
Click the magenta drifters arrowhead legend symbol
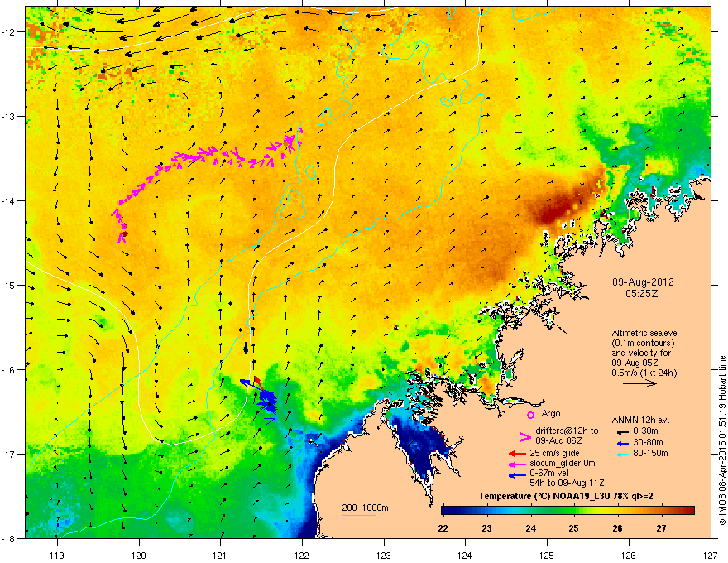(x=524, y=436)
